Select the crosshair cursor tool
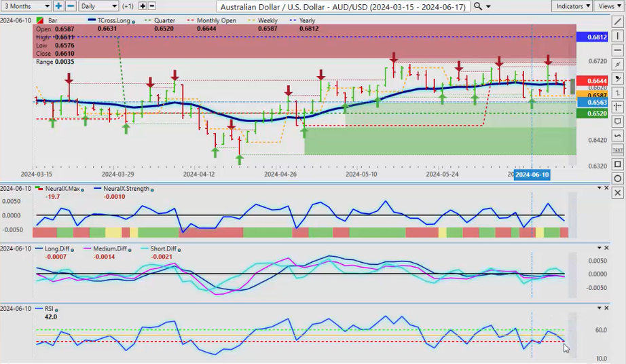The width and height of the screenshot is (626, 364). click(x=617, y=107)
